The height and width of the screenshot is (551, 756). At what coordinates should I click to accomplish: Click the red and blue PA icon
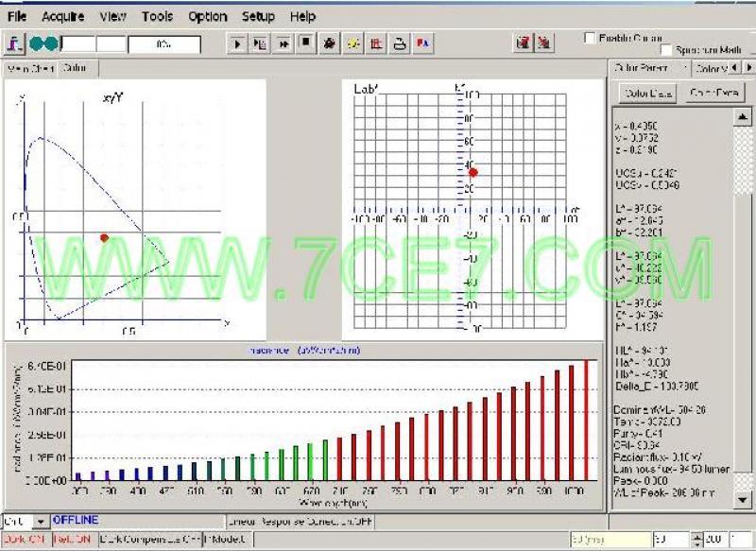(x=422, y=43)
